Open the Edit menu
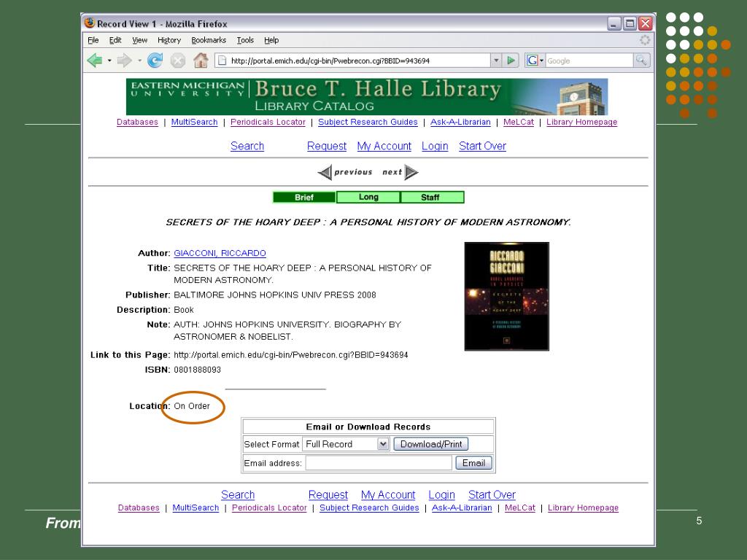The image size is (747, 560). pyautogui.click(x=115, y=40)
